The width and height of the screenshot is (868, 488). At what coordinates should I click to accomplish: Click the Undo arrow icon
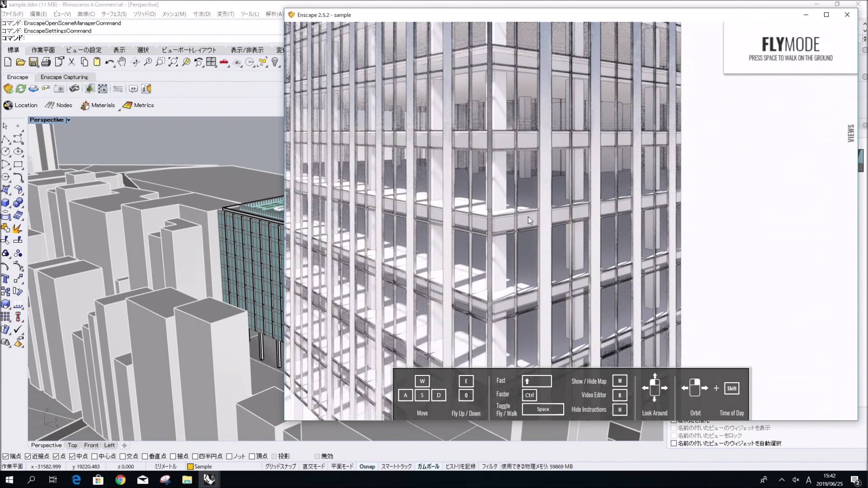[x=109, y=62]
